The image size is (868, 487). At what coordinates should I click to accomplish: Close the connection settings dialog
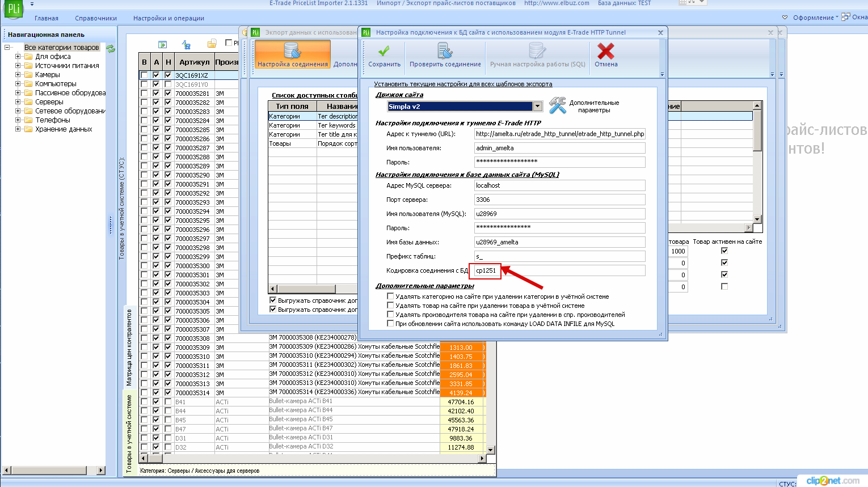tap(660, 33)
